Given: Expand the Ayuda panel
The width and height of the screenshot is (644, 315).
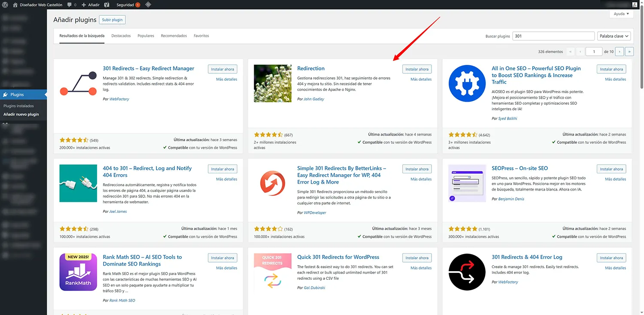Looking at the screenshot, I should coord(621,13).
